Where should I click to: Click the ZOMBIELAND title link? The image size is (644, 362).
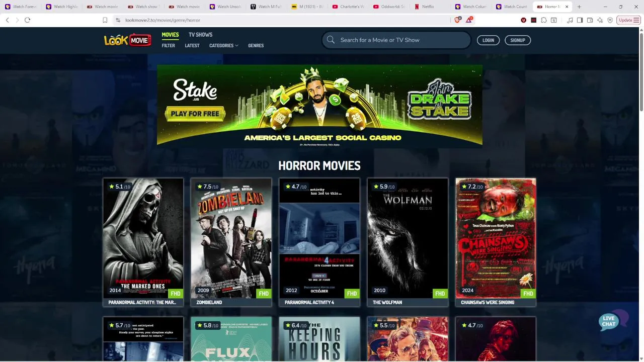209,303
